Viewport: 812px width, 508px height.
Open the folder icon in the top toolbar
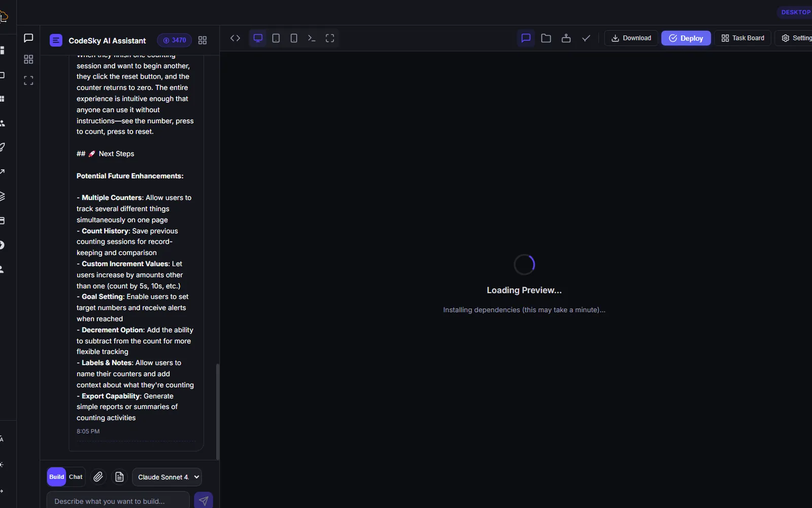click(546, 38)
